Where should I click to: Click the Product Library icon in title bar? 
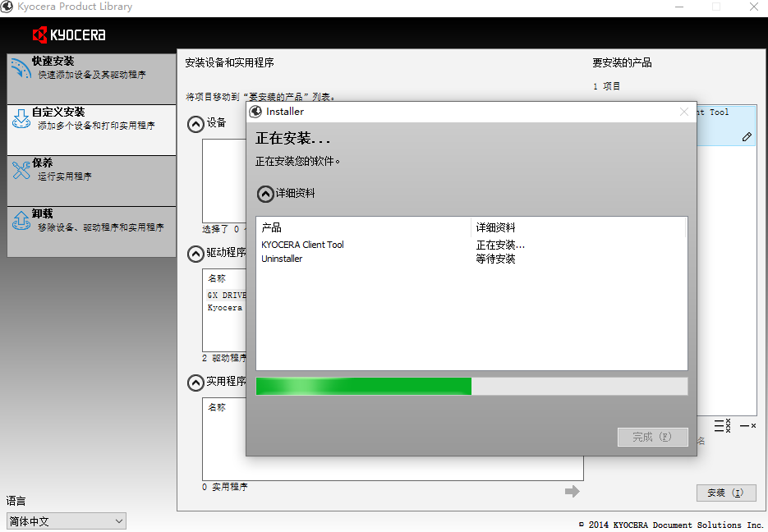(x=8, y=6)
